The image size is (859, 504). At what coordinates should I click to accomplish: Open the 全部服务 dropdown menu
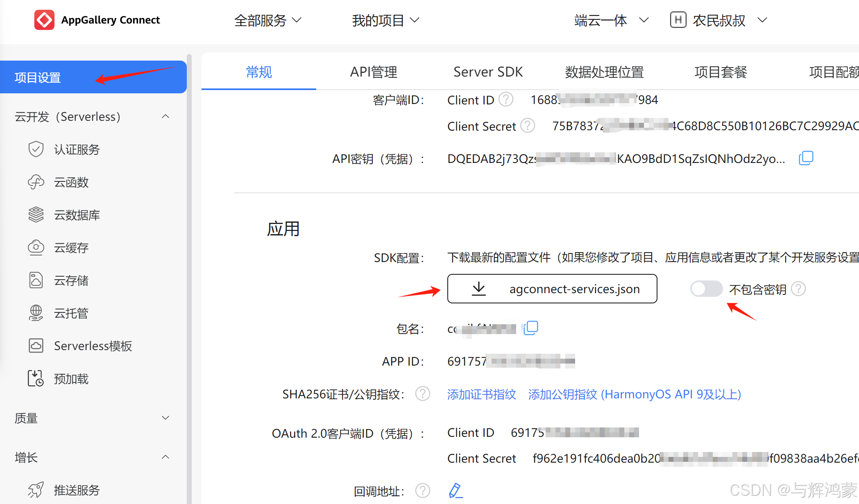point(267,20)
